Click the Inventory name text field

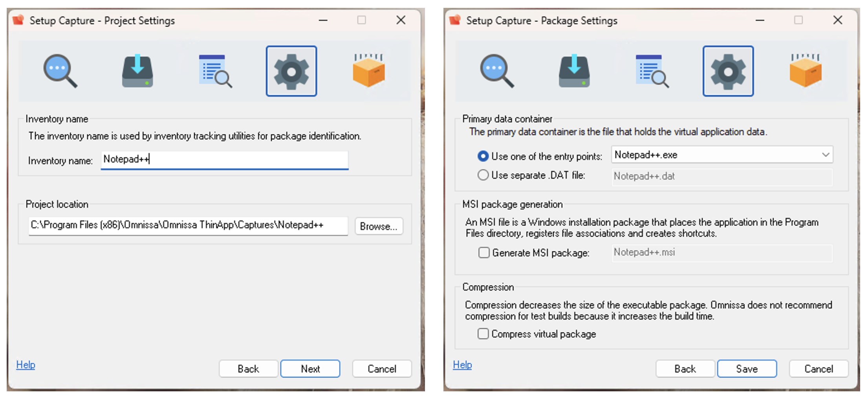(x=224, y=159)
